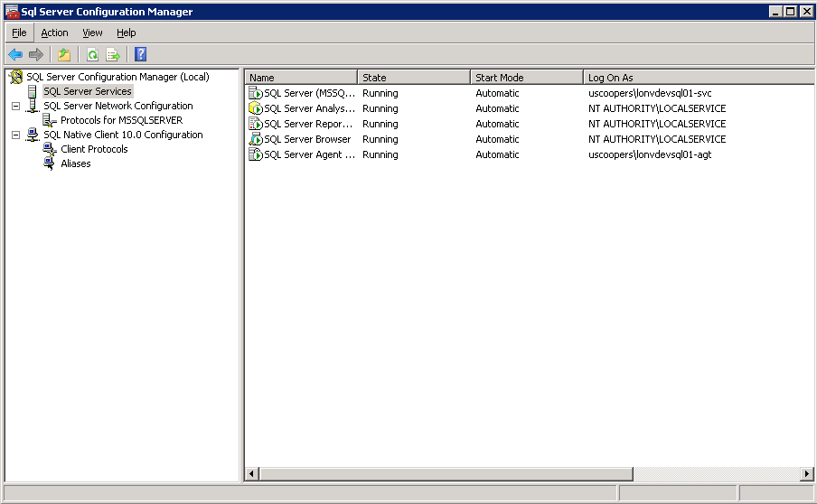Click the uscoopers\lonvdevsql01-svc logon account
This screenshot has width=817, height=504.
(650, 93)
